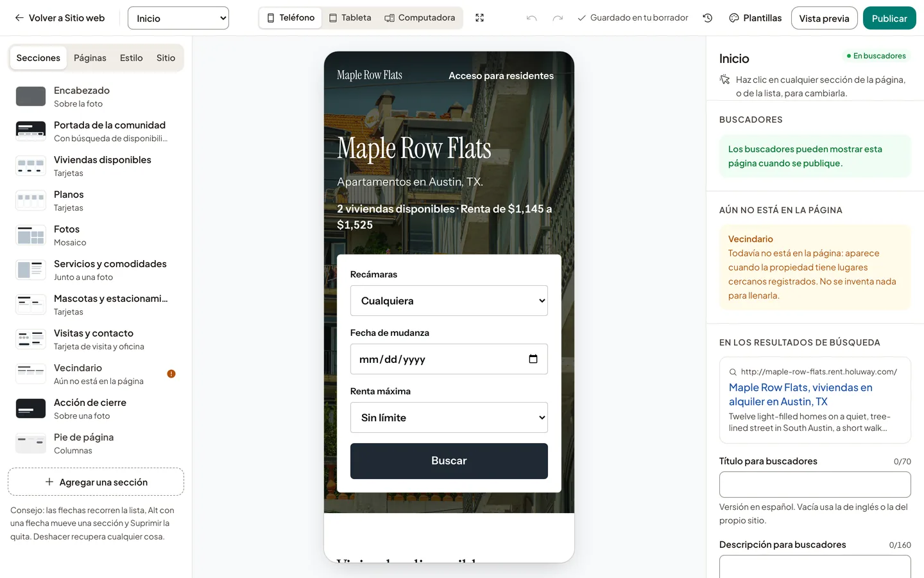Click the redo arrow icon
Screen dimensions: 924x578
(x=558, y=18)
